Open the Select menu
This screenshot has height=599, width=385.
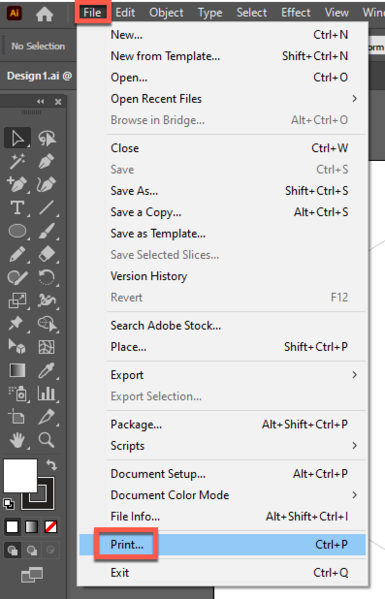251,13
